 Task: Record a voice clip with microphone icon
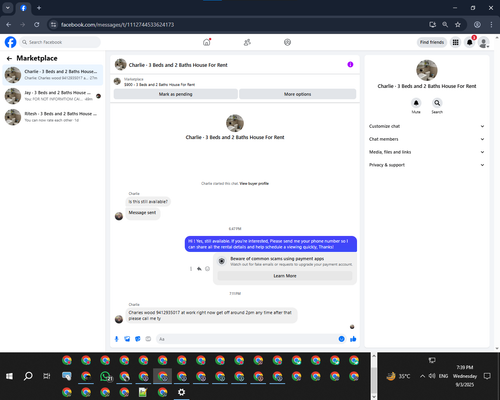click(117, 339)
